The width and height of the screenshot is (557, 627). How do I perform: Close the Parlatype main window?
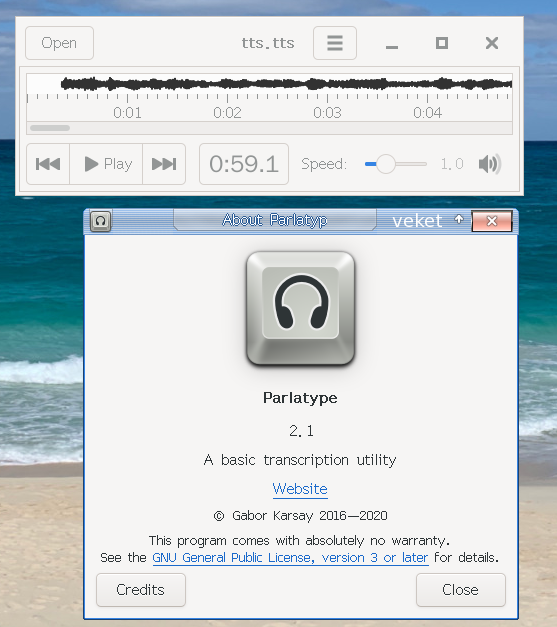pos(492,43)
